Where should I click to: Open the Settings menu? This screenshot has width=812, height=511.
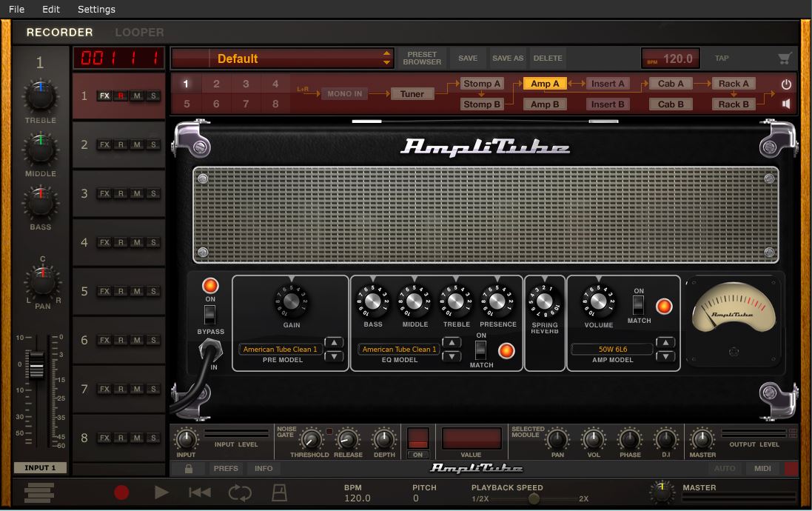[96, 10]
